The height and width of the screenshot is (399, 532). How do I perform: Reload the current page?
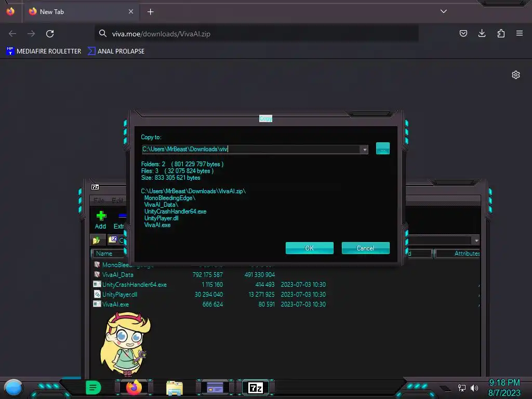tap(50, 34)
